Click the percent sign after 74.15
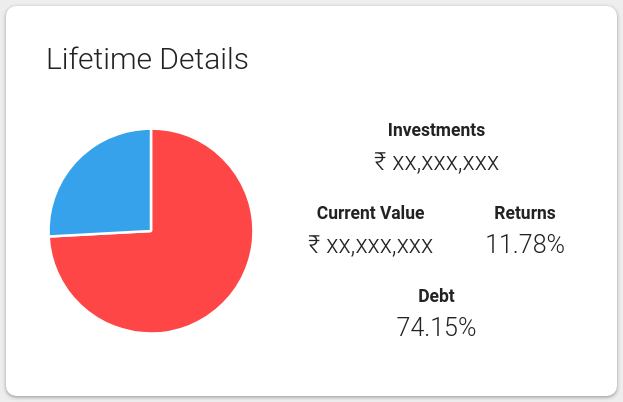623x402 pixels. [467, 327]
